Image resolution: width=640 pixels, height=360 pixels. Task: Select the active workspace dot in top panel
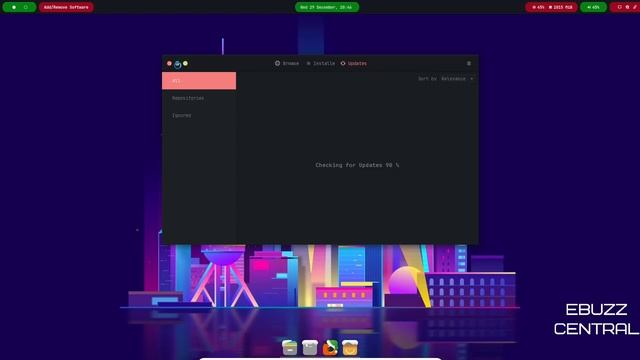14,7
